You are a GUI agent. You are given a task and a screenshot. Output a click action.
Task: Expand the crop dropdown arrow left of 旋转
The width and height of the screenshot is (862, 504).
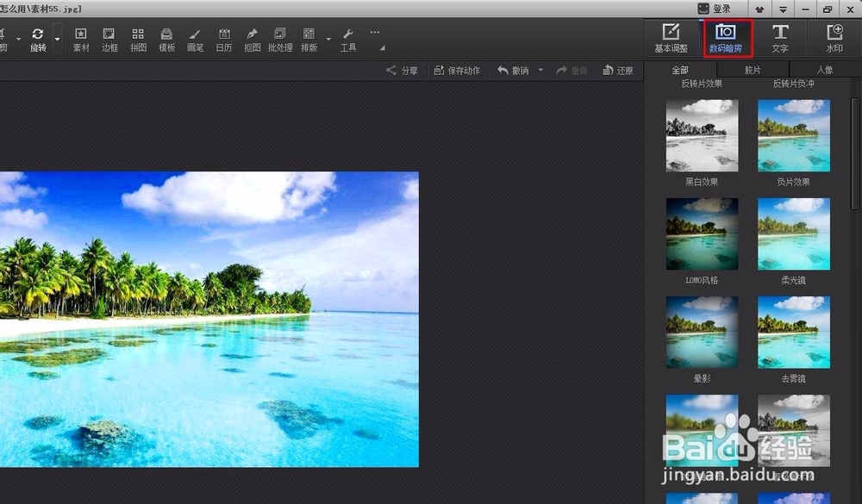(x=19, y=39)
